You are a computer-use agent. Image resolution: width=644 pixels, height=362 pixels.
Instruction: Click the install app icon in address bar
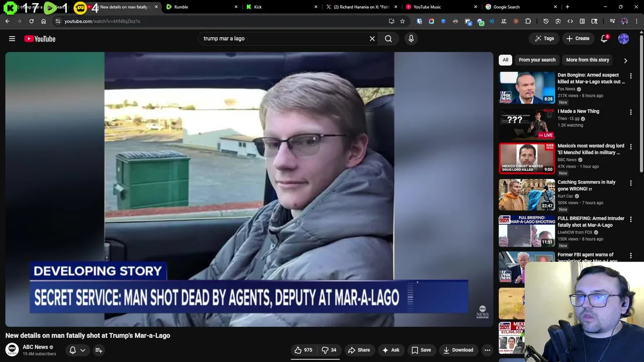391,21
